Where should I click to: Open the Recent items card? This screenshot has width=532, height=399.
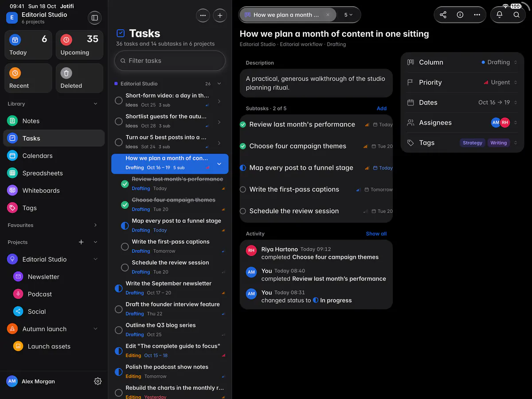(x=28, y=78)
